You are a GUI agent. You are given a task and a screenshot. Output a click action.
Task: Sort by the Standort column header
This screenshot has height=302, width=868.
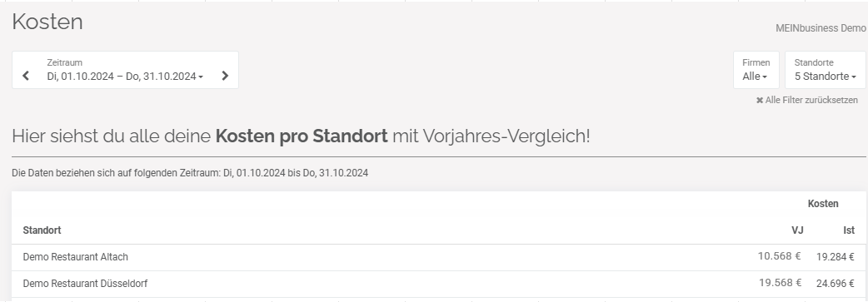point(42,230)
